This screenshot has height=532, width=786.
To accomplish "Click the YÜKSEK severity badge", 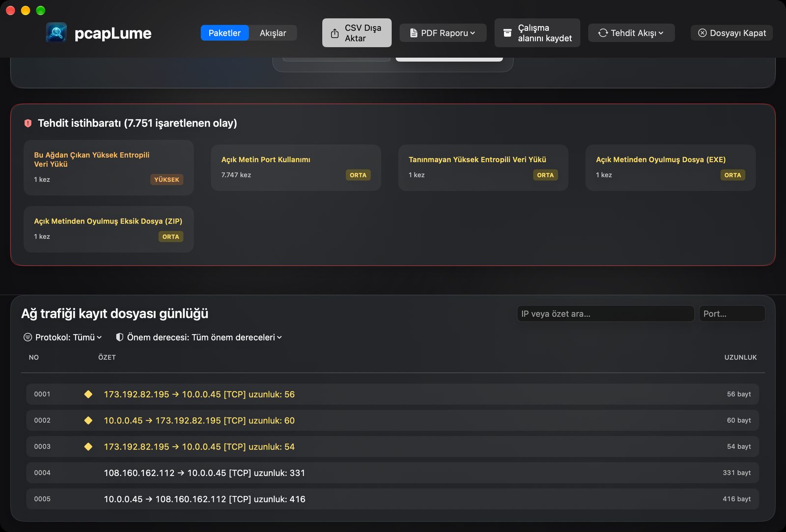I will pos(167,180).
